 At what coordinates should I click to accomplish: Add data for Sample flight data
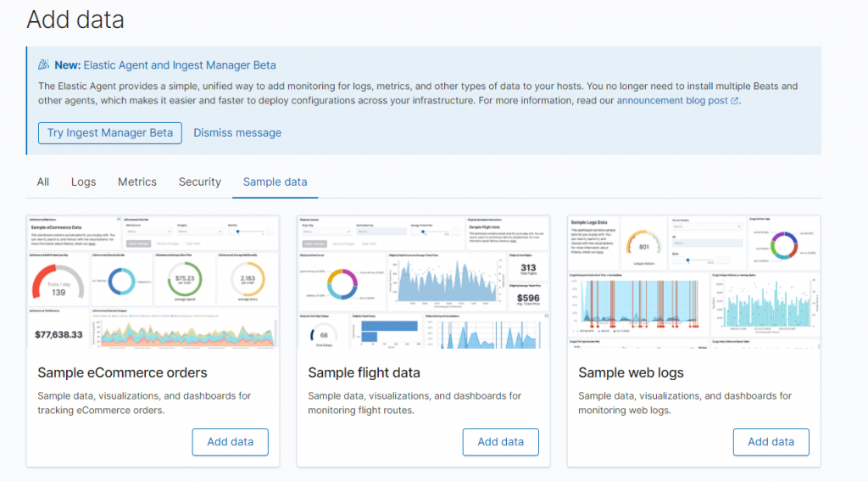(x=501, y=442)
